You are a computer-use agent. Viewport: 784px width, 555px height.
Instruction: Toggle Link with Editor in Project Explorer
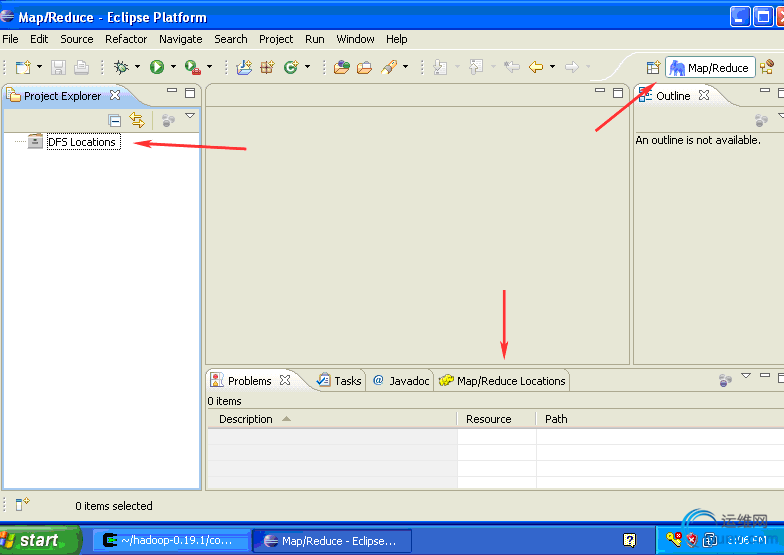point(137,120)
